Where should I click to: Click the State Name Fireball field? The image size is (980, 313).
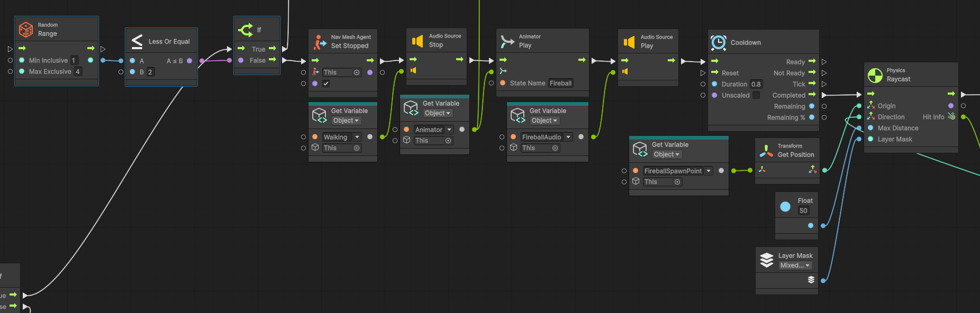[560, 83]
